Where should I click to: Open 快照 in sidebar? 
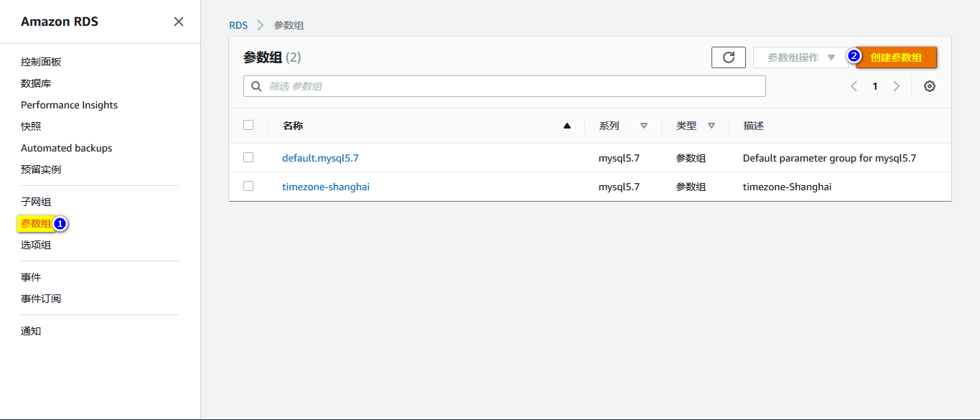(x=31, y=126)
